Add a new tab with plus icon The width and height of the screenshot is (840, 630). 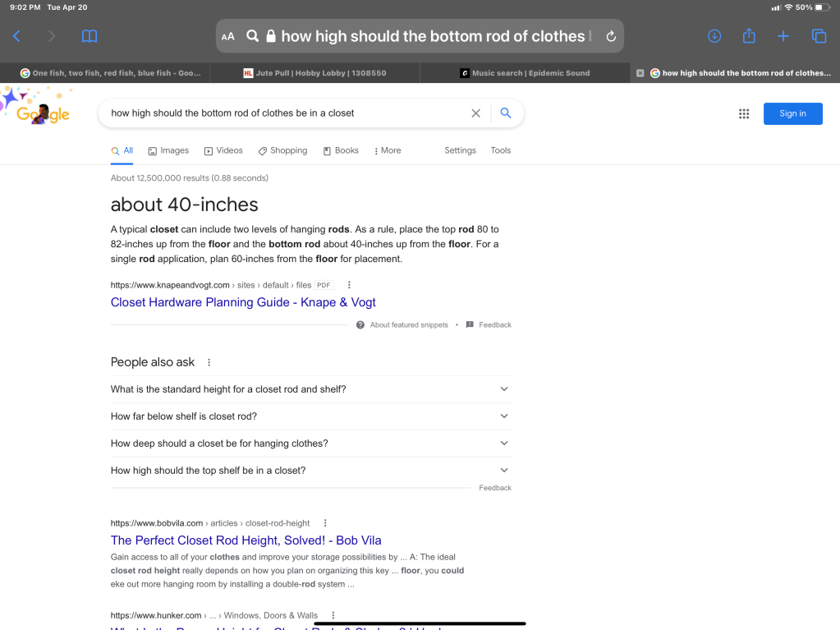(783, 36)
